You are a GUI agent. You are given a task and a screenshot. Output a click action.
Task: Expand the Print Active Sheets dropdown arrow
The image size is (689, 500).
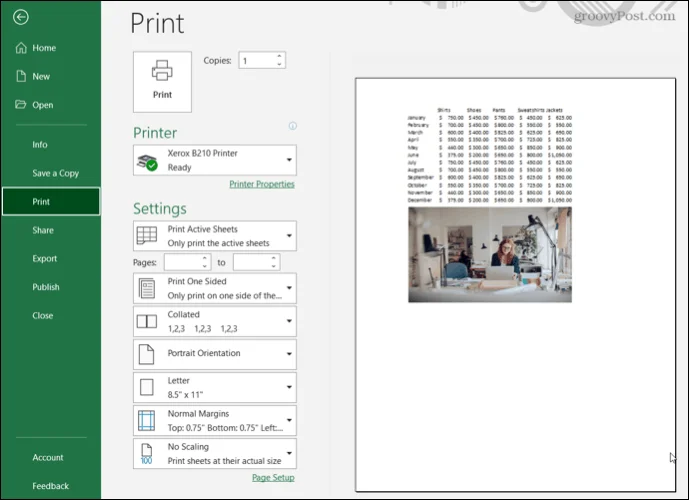click(x=289, y=236)
